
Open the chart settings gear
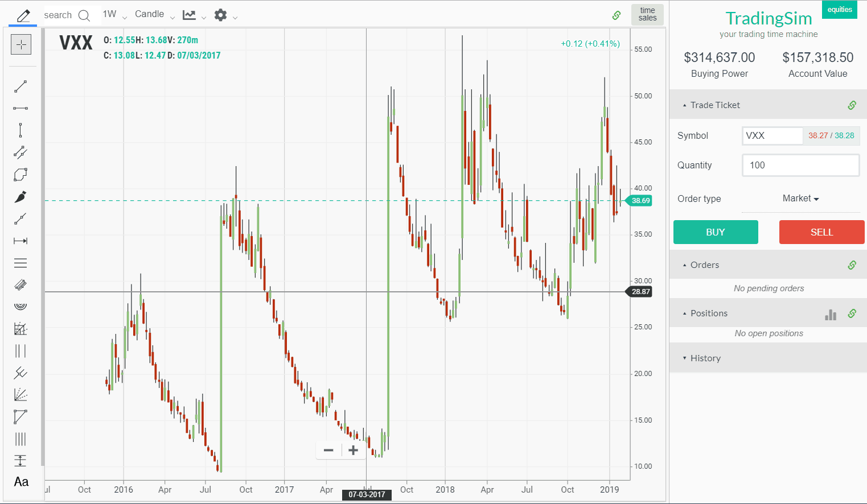pyautogui.click(x=220, y=15)
